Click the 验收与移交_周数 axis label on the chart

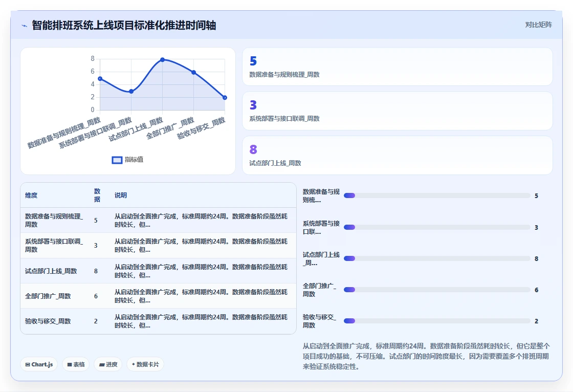pos(202,128)
